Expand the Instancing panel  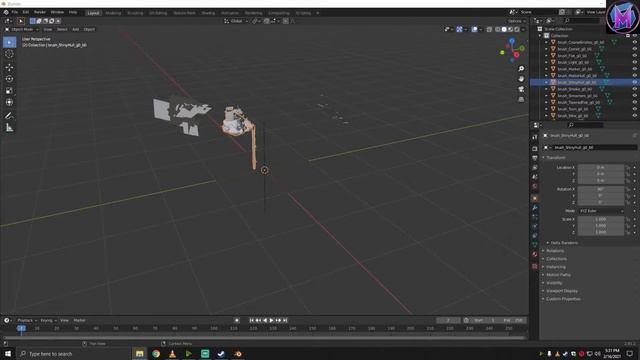click(x=555, y=267)
